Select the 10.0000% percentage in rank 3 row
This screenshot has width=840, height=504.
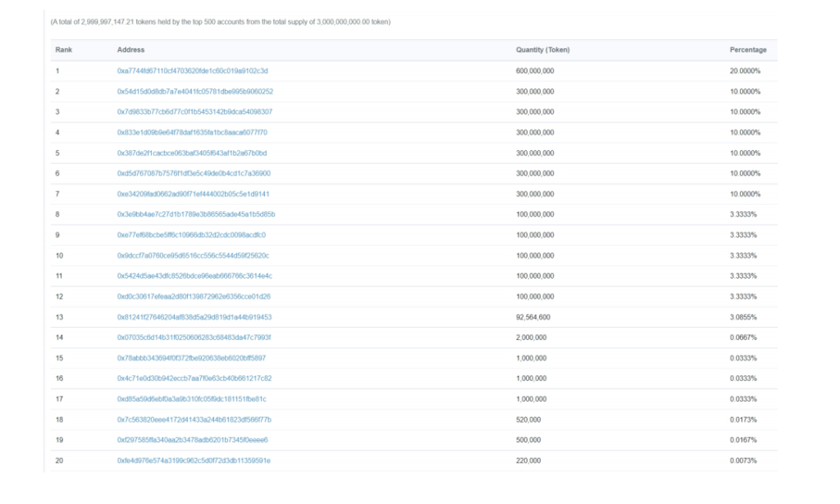point(745,111)
